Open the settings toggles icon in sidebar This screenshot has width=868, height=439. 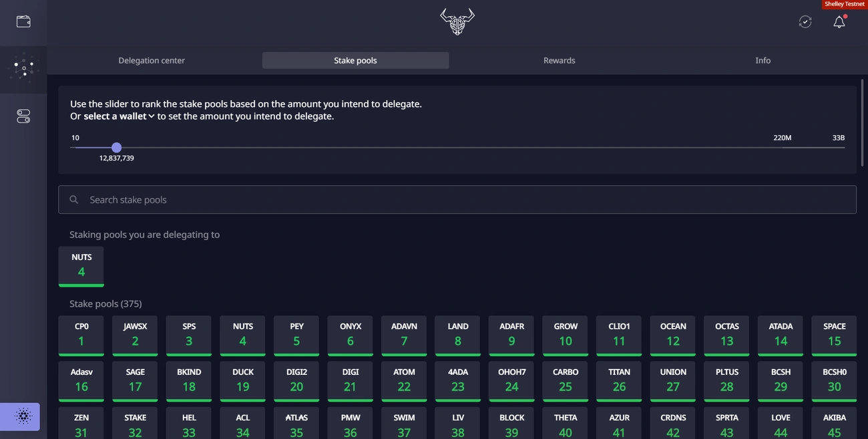pyautogui.click(x=23, y=116)
